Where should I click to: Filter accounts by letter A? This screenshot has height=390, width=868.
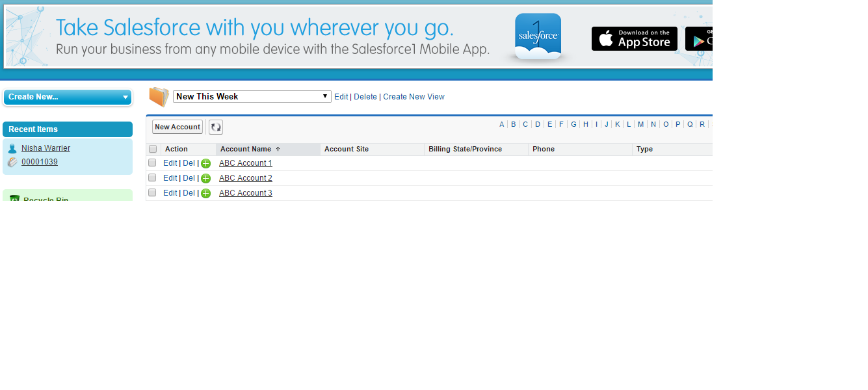501,123
